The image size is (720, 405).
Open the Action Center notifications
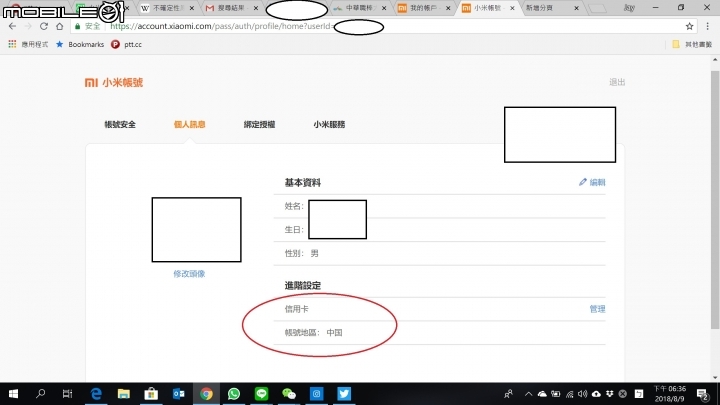[703, 394]
